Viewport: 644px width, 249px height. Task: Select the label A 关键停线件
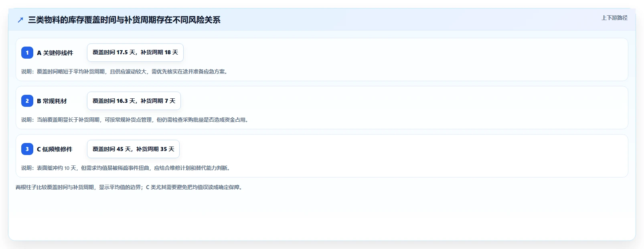coord(55,53)
